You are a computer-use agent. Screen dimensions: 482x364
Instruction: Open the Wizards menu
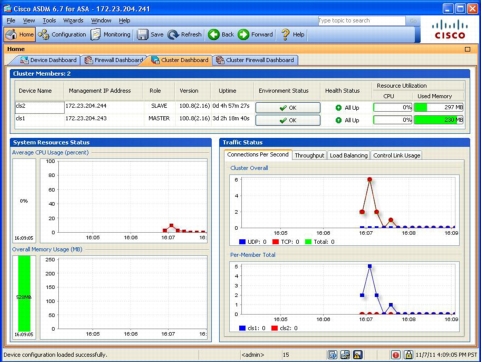pyautogui.click(x=73, y=21)
